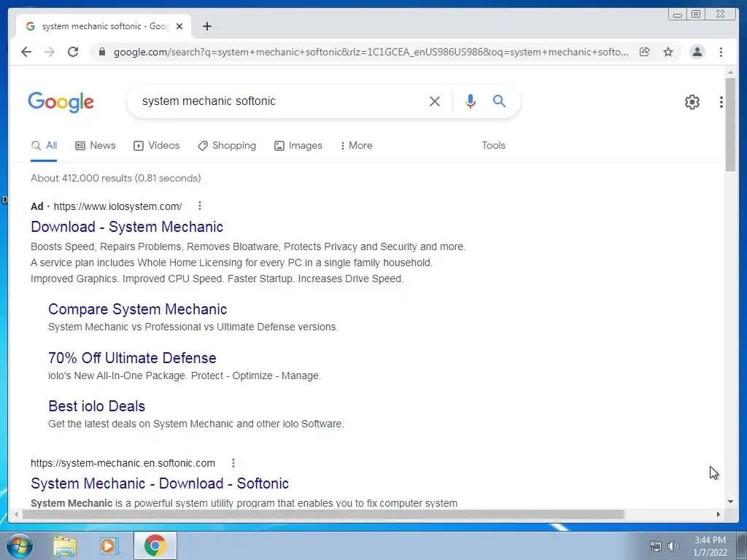The width and height of the screenshot is (747, 560).
Task: Click Chrome icon in taskbar
Action: pyautogui.click(x=155, y=545)
